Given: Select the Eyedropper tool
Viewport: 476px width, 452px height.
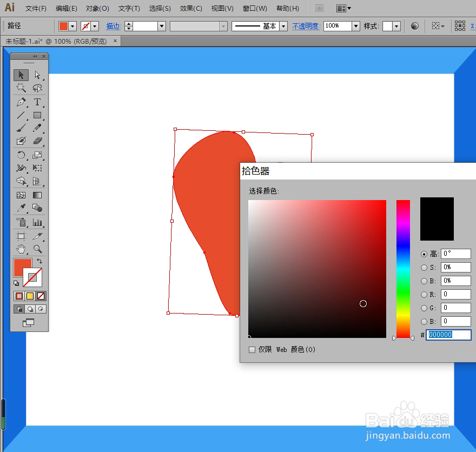Looking at the screenshot, I should [x=21, y=208].
